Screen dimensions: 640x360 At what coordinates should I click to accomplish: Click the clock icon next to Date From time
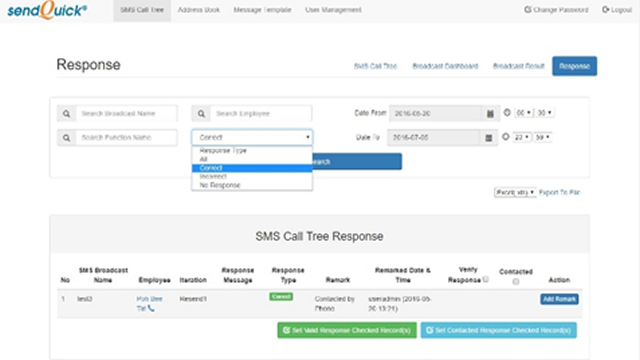tap(507, 113)
